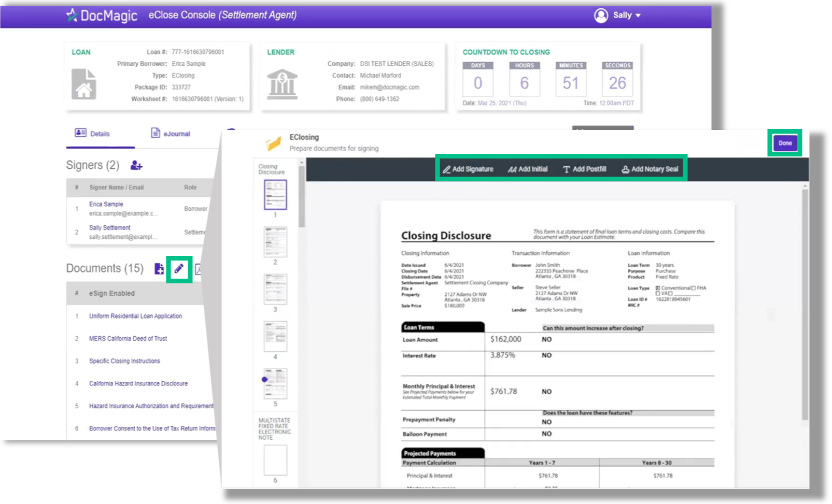Click the lender bank building icon
Viewport: 832px width, 504px height.
pyautogui.click(x=282, y=84)
